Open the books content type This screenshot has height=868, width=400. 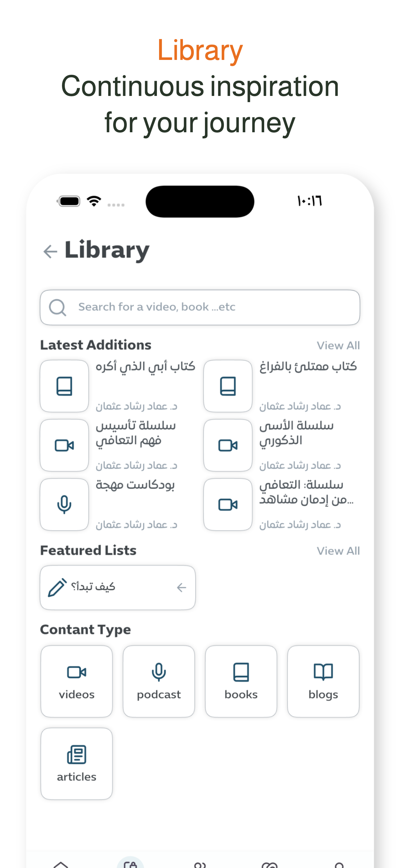[x=241, y=681]
